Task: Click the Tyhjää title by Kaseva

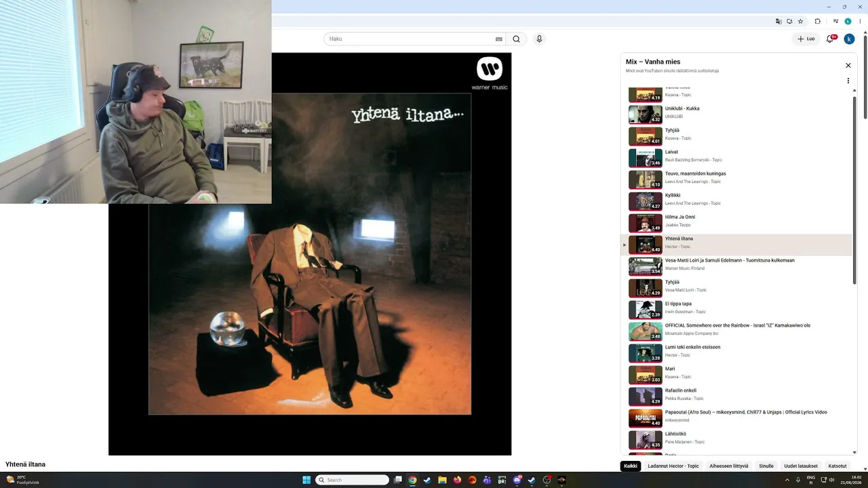Action: (672, 130)
